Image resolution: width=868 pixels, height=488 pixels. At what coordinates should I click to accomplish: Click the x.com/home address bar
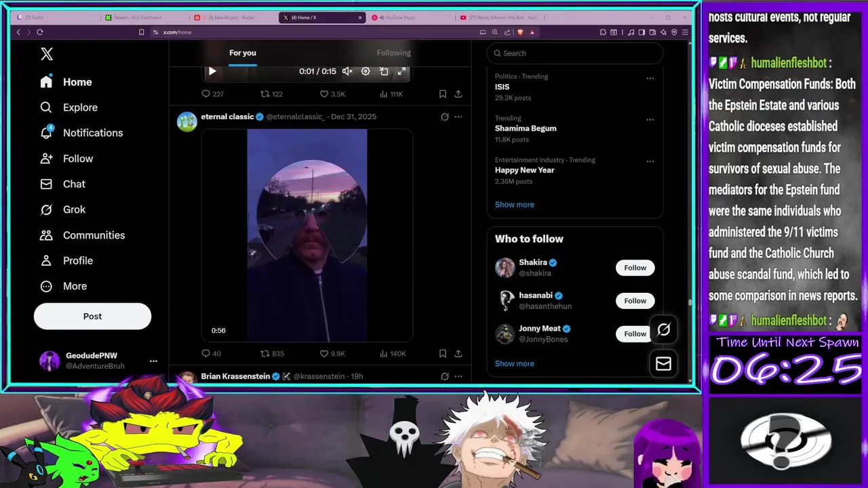tap(177, 32)
